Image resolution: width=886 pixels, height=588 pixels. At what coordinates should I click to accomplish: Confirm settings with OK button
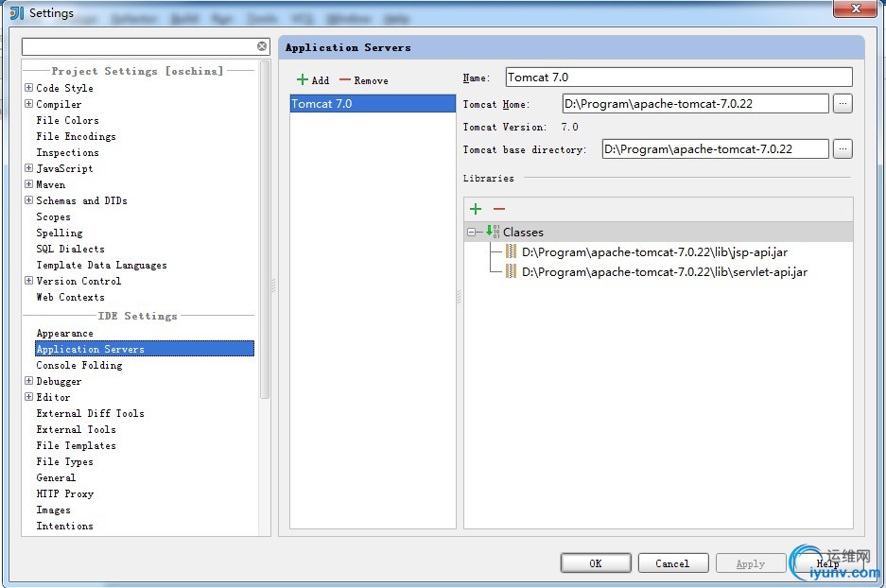596,563
